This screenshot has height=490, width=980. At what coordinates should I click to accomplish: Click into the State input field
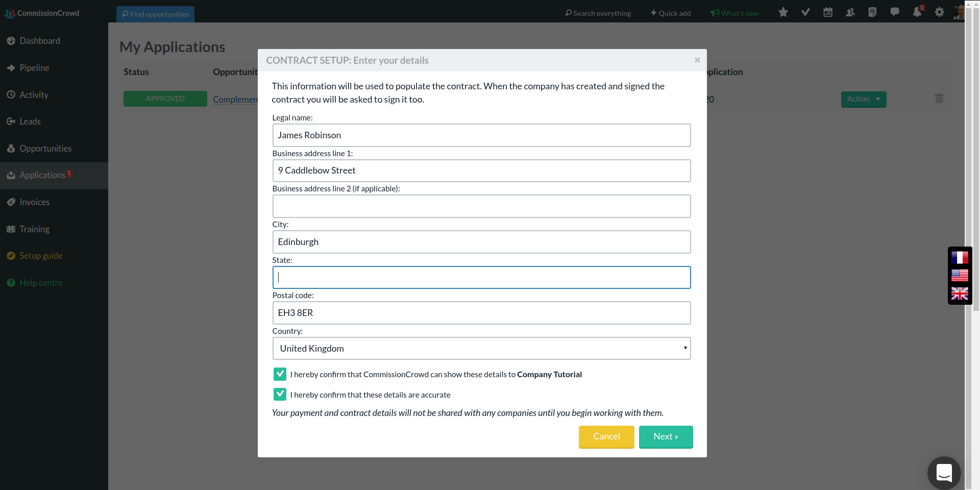tap(481, 278)
